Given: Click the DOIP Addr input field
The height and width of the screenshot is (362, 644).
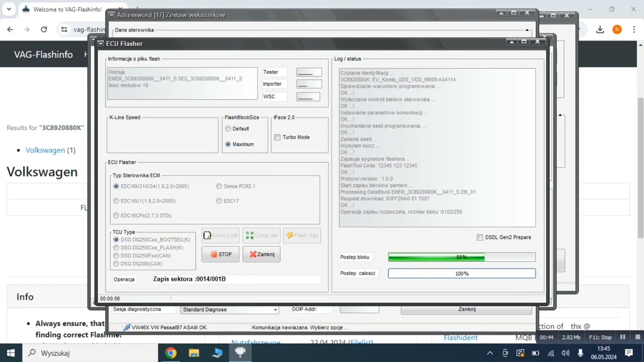Looking at the screenshot, I should click(x=359, y=309).
